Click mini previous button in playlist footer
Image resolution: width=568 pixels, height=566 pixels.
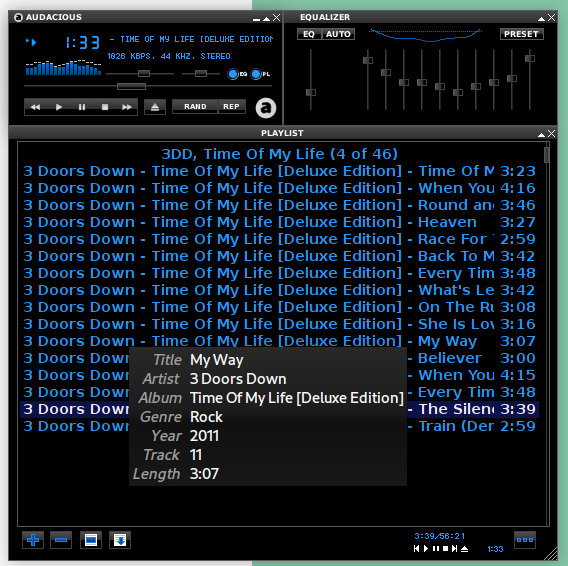417,549
